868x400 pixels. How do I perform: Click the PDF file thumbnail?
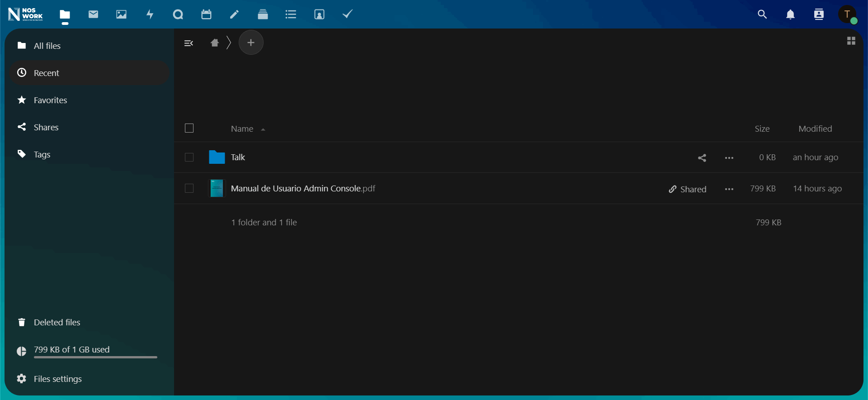(x=217, y=188)
